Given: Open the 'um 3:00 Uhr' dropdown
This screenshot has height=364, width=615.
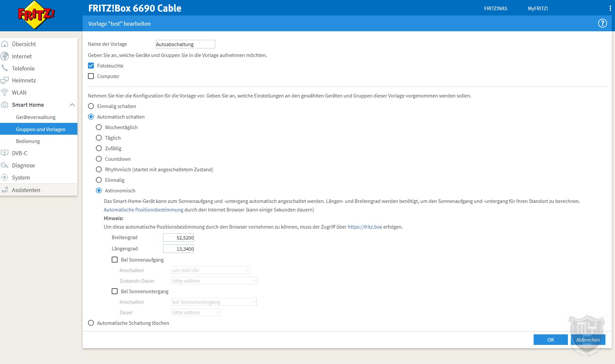Looking at the screenshot, I should (x=210, y=270).
